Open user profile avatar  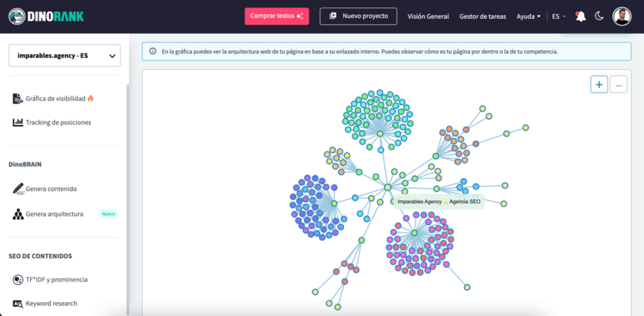(621, 16)
